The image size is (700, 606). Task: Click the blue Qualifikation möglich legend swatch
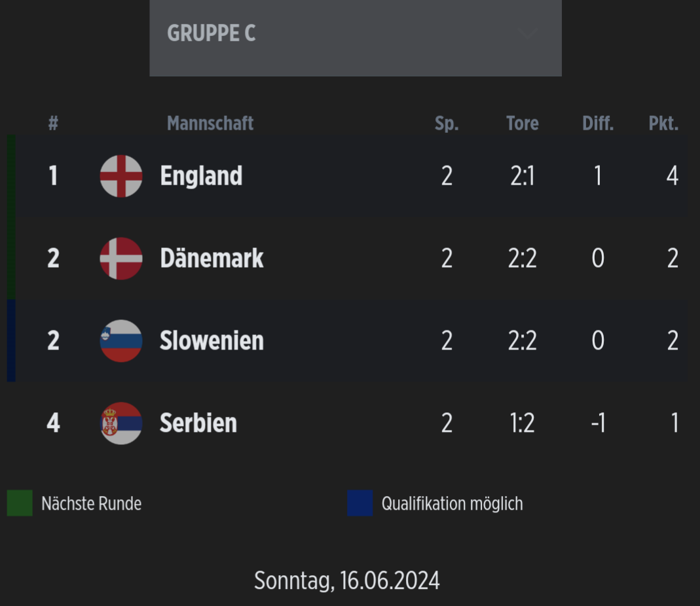[x=360, y=503]
